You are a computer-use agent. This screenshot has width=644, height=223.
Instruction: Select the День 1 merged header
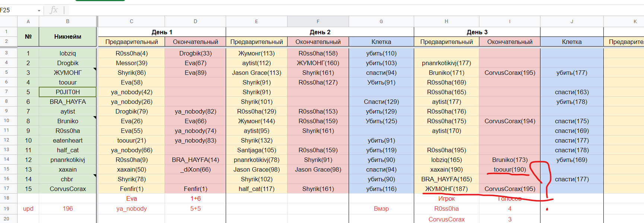(162, 32)
